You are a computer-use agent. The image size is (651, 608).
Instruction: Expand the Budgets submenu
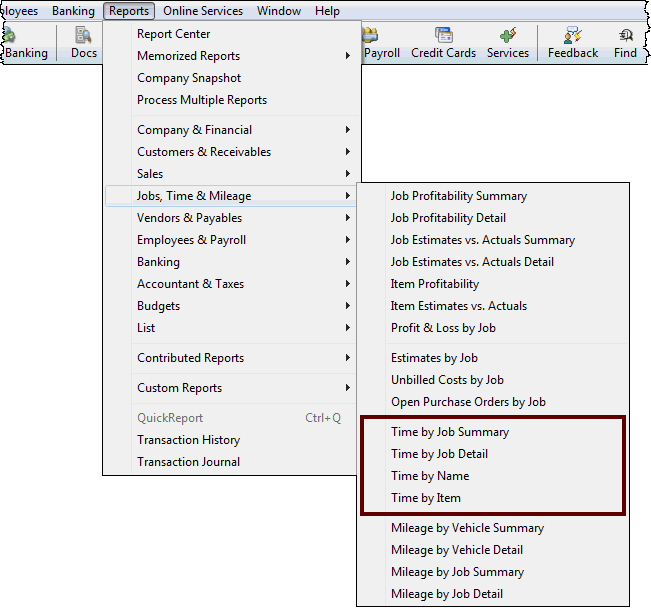(x=231, y=306)
